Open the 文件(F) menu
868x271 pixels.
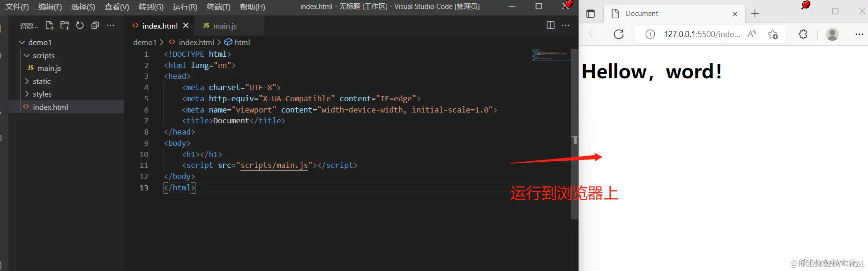coord(17,7)
